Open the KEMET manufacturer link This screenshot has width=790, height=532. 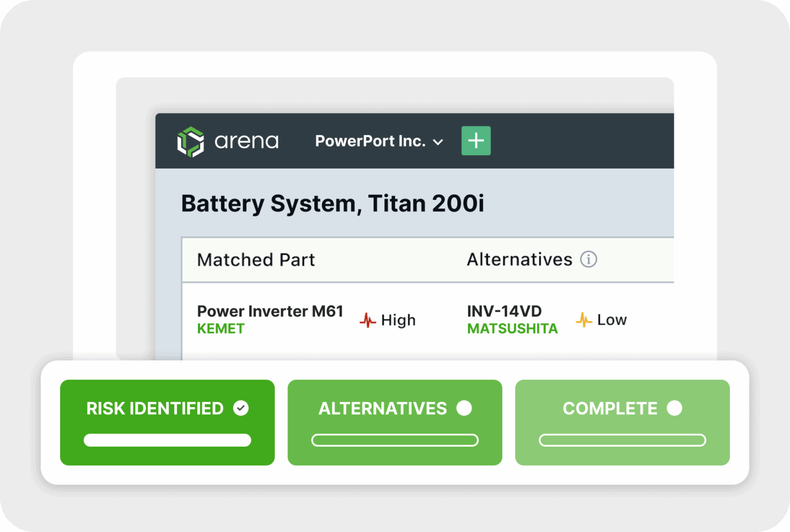click(221, 329)
